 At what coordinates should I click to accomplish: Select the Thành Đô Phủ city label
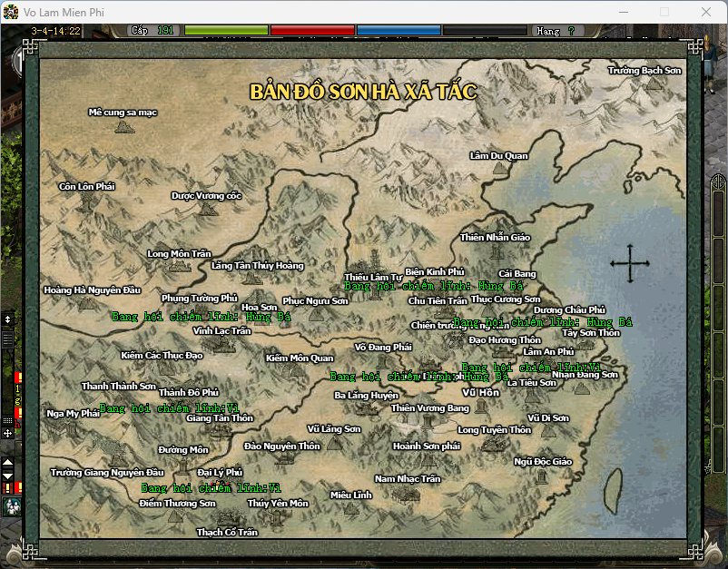pyautogui.click(x=189, y=392)
